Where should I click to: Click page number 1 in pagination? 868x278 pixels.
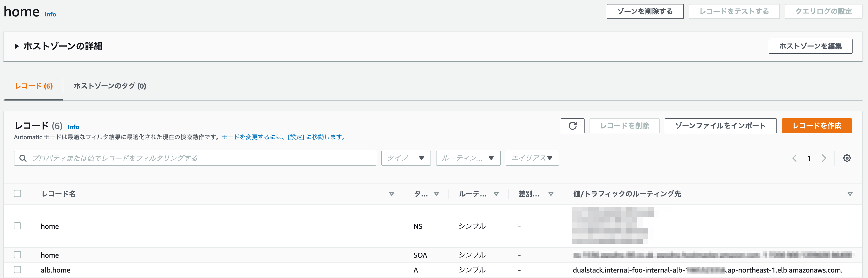click(809, 158)
